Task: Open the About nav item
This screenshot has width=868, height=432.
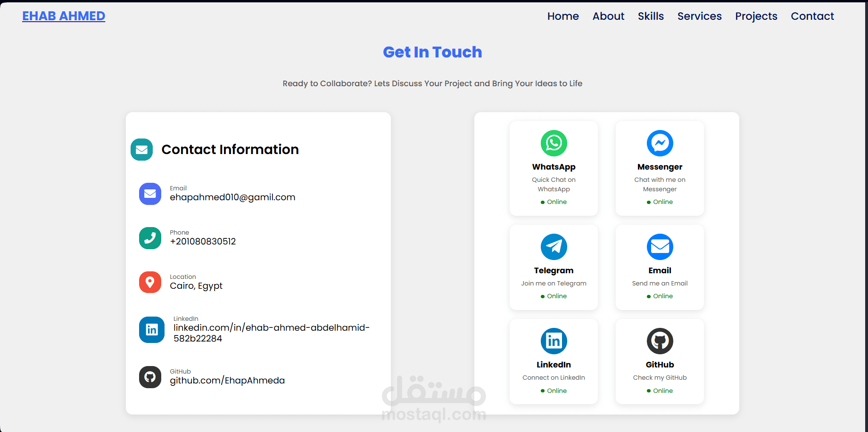Action: [608, 16]
